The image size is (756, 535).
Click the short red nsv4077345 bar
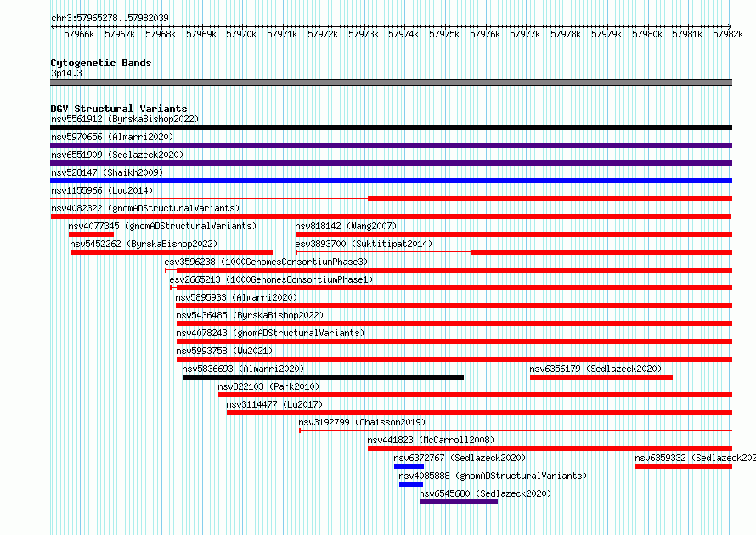tap(91, 234)
